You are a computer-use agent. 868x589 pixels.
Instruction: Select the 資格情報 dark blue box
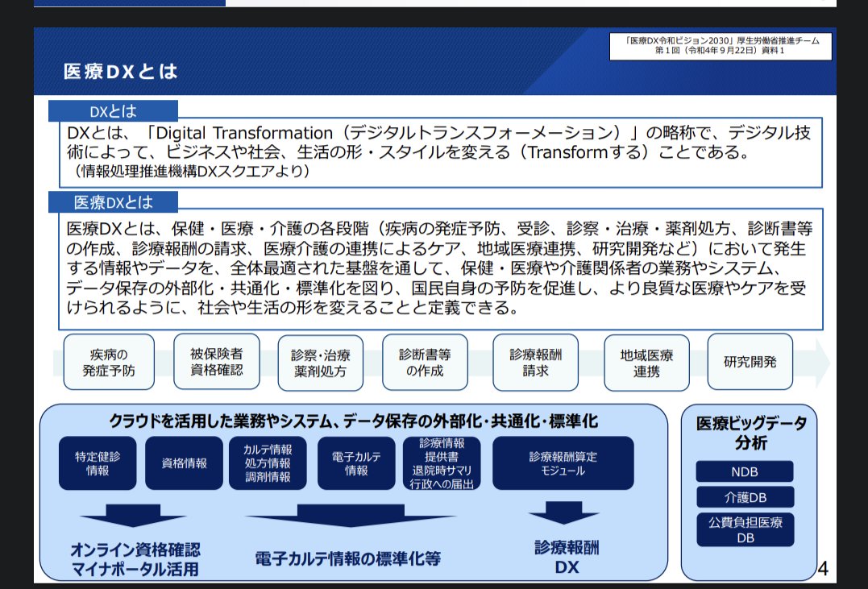tap(185, 463)
